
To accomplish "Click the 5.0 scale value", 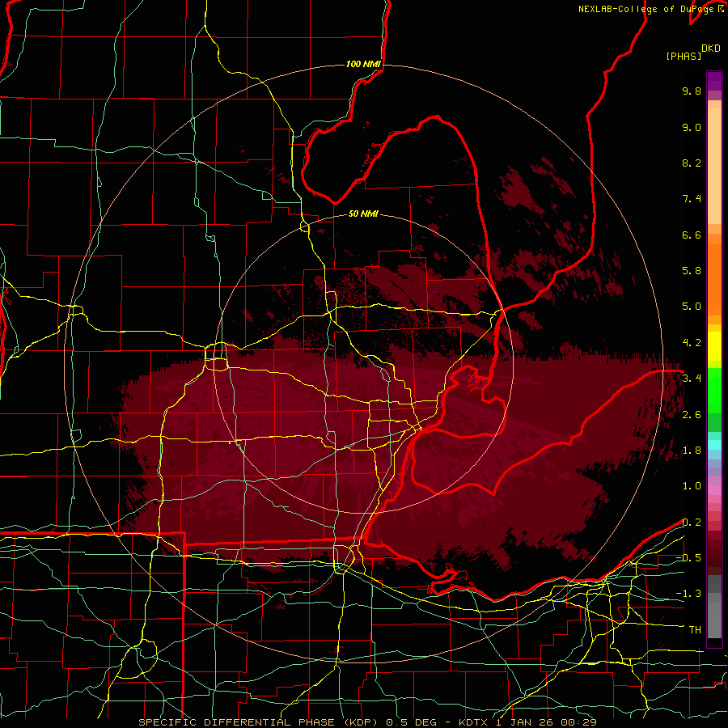I will [692, 307].
